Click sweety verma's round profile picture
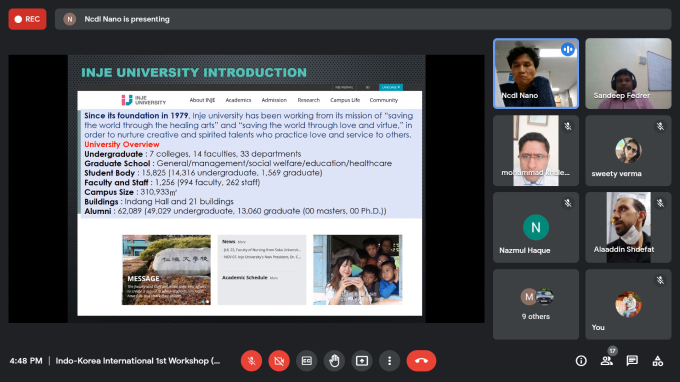Viewport: 680px width, 382px height. coord(628,150)
